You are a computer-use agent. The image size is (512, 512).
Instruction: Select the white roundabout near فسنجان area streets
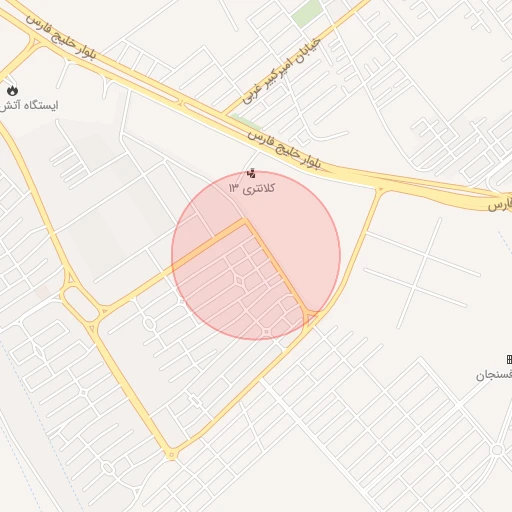497,450
